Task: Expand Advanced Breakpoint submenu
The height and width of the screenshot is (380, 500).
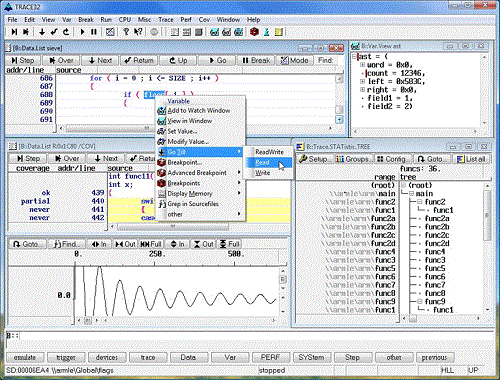Action: [200, 173]
